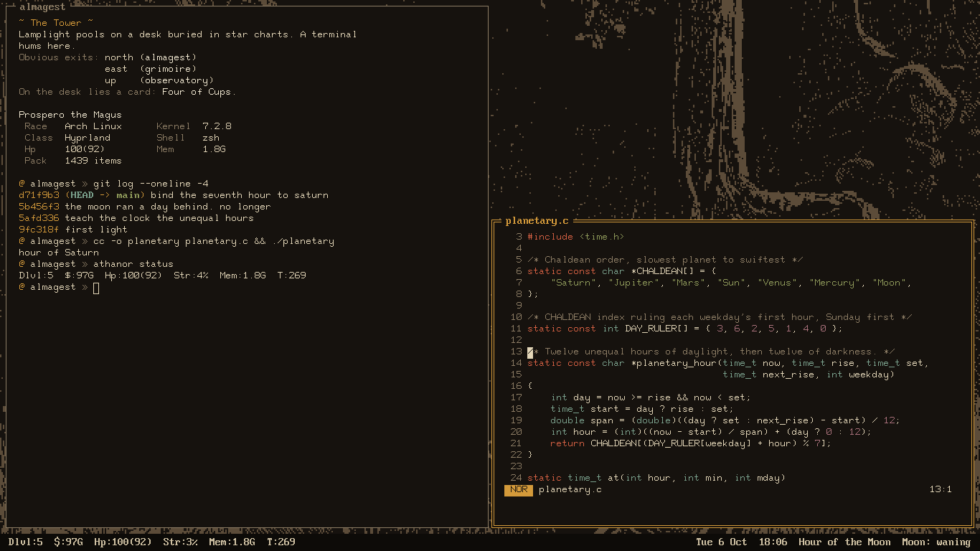This screenshot has height=551, width=980.
Task: Click Hp:100(92) in the bottom status bar
Action: (123, 542)
